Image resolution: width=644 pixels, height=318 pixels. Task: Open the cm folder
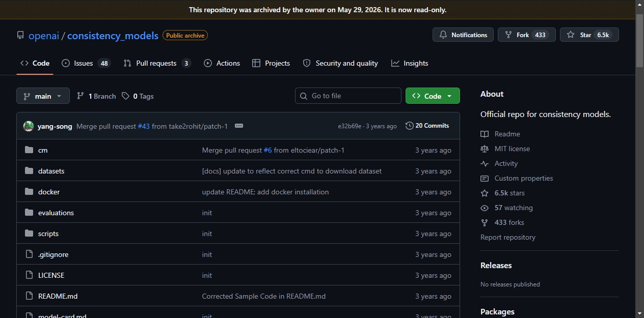[43, 150]
